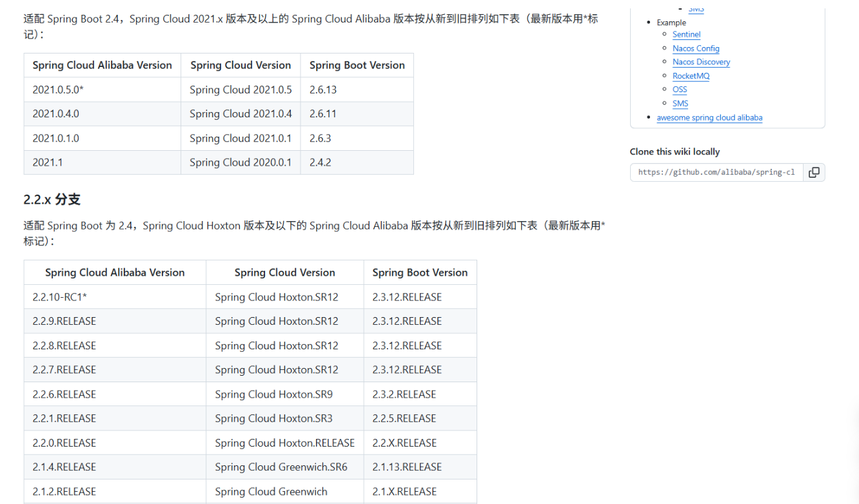Select the 2.2.8.RELEASE version cell
The height and width of the screenshot is (504, 859).
point(115,346)
